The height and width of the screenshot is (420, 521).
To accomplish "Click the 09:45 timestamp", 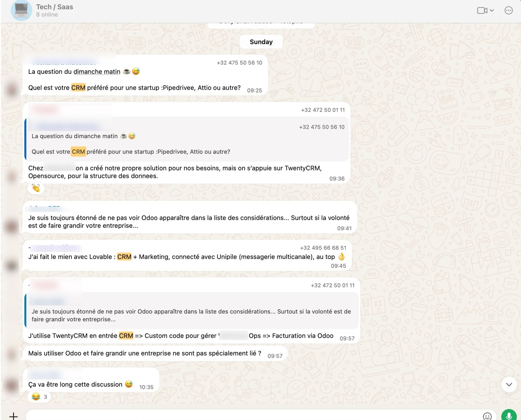I will tap(338, 266).
